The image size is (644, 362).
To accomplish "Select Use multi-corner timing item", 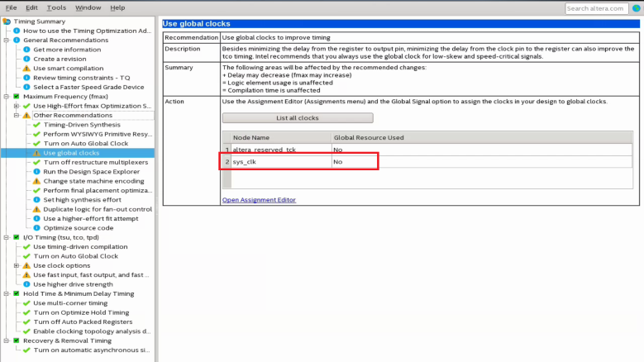I will 70,303.
